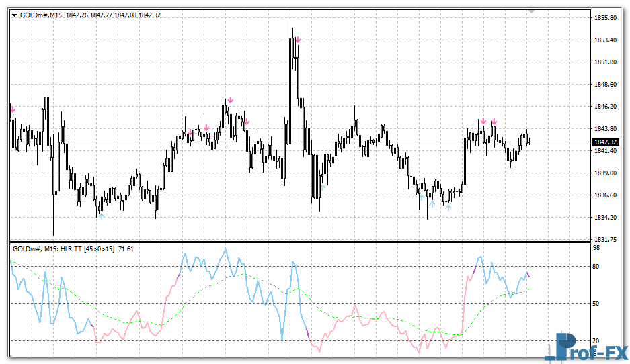Screen dimensions: 630x364
Task: Select the leftmost light-blue up arrow signal
Action: coord(102,216)
